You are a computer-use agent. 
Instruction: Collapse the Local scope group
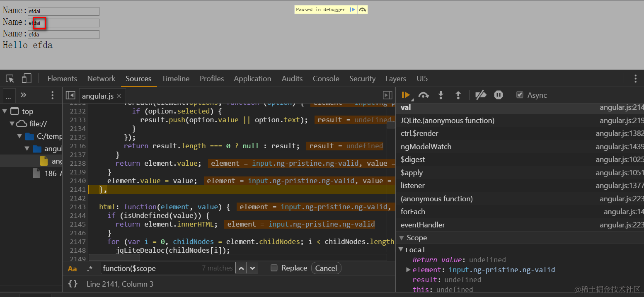point(401,249)
